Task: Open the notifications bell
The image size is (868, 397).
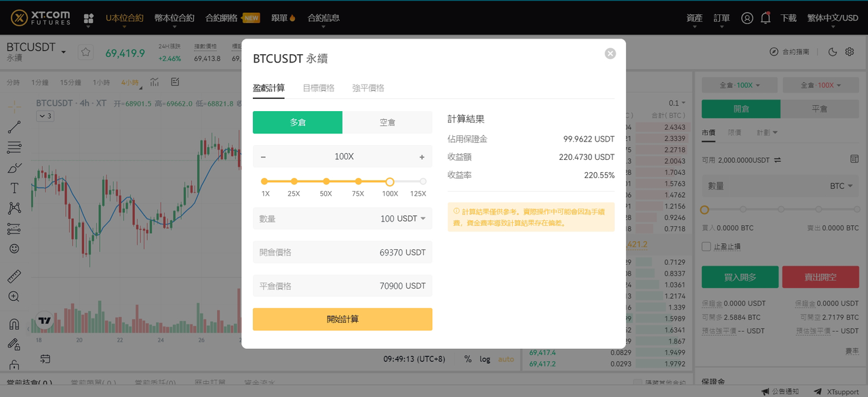Action: [x=766, y=18]
